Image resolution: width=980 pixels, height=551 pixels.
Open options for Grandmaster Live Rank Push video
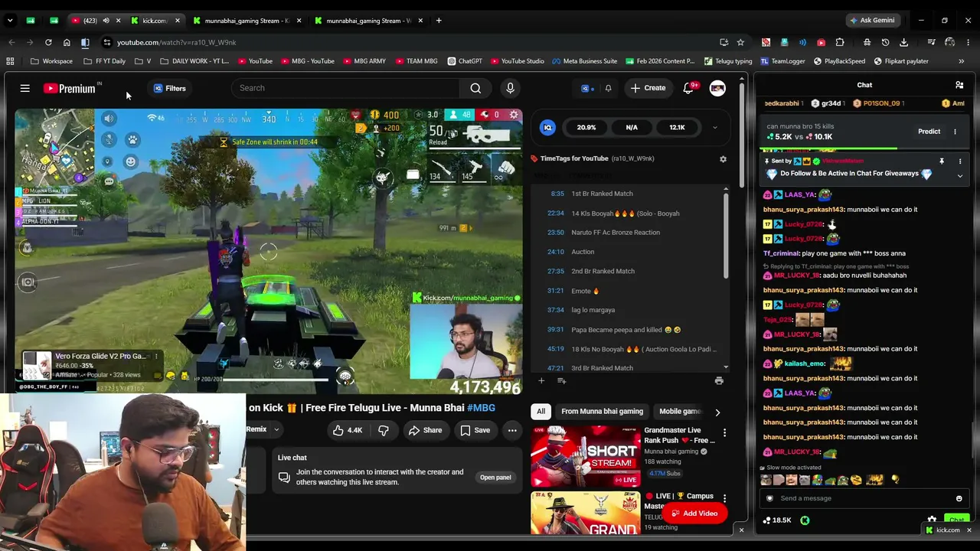pyautogui.click(x=724, y=433)
